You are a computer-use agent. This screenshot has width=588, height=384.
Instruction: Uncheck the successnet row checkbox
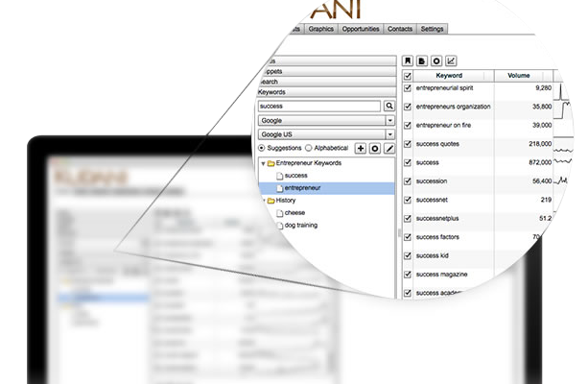[x=408, y=200]
